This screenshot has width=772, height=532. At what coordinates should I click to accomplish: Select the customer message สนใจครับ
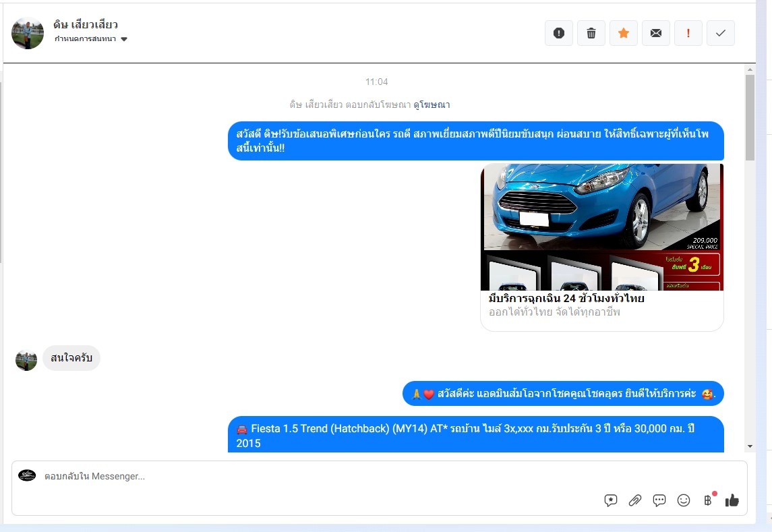pyautogui.click(x=71, y=358)
